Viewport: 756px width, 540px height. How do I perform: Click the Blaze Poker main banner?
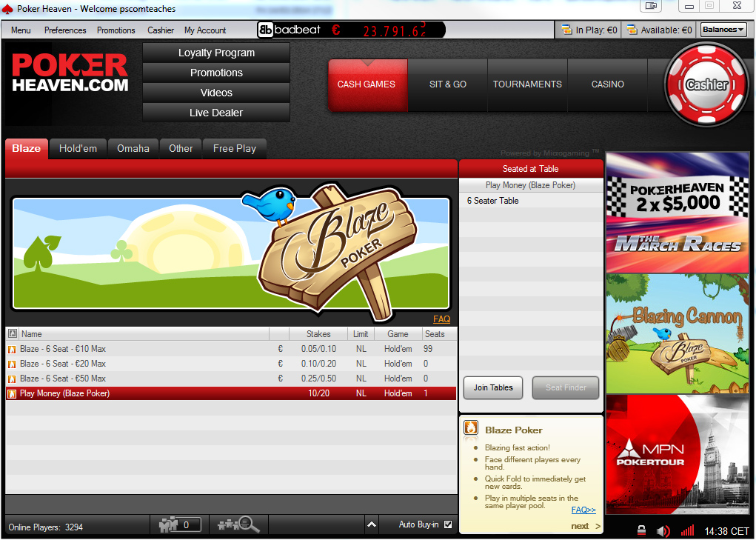(230, 253)
